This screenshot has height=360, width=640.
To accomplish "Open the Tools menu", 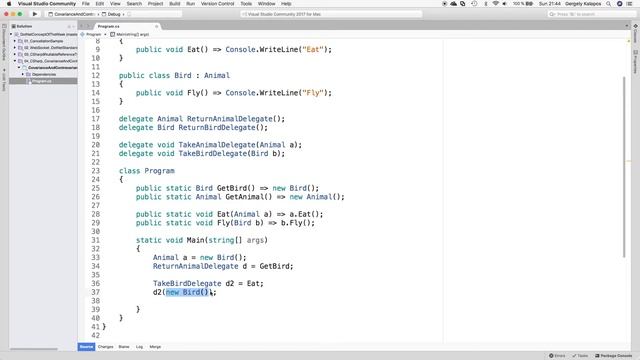I will pos(246,4).
